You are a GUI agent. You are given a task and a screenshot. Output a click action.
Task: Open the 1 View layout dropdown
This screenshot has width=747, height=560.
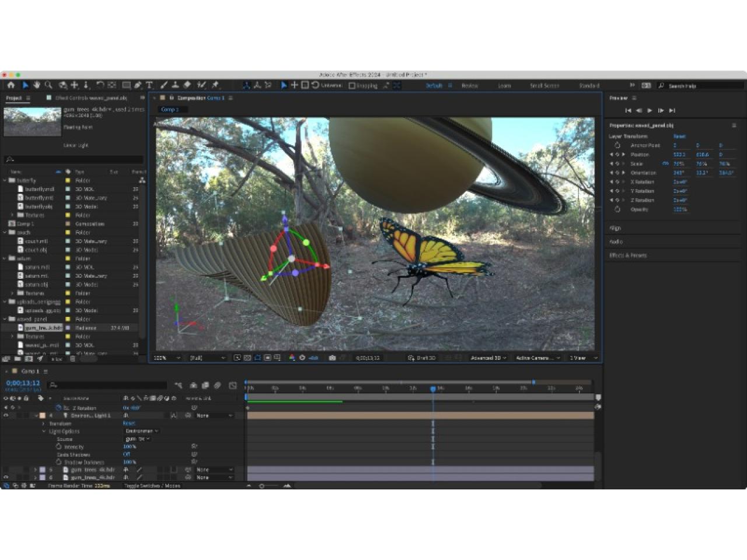click(584, 358)
